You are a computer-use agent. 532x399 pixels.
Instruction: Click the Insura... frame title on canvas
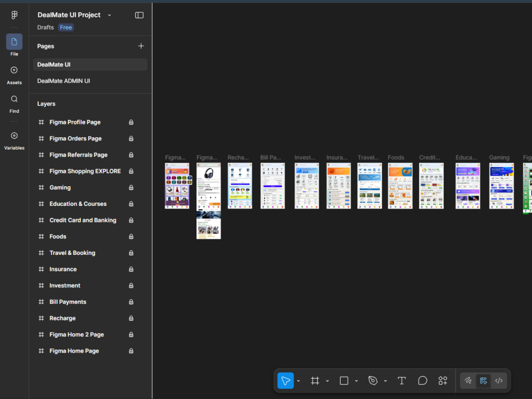point(337,157)
